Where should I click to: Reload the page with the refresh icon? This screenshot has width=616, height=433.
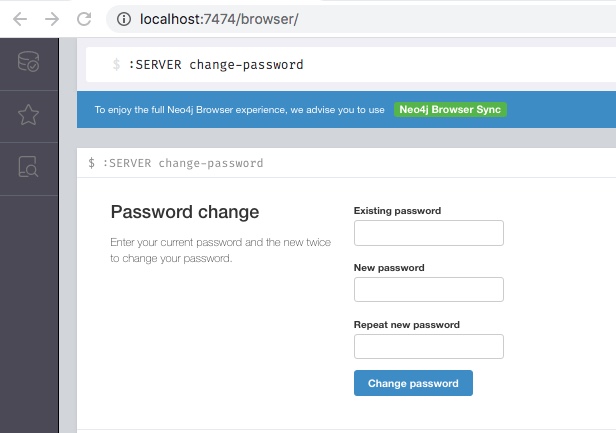coord(84,18)
